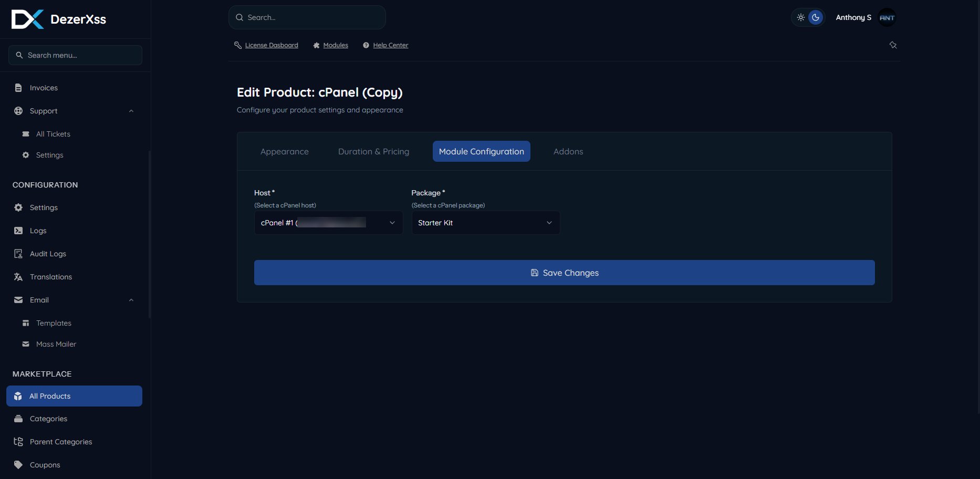980x479 pixels.
Task: Switch to the Appearance tab
Action: [285, 151]
